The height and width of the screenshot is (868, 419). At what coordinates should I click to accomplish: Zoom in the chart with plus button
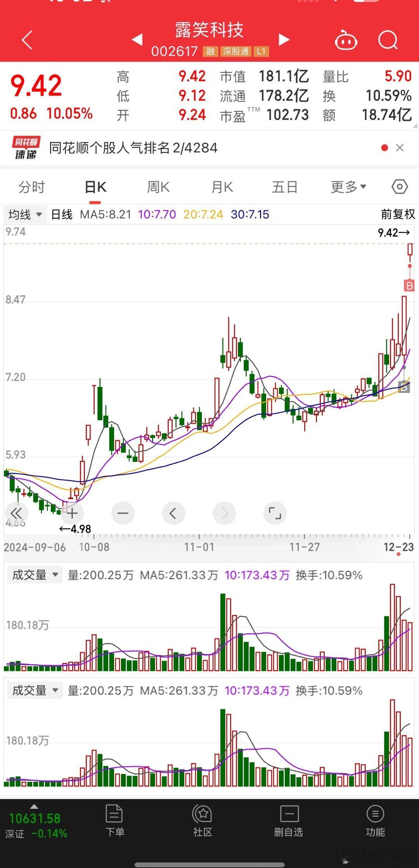(72, 514)
